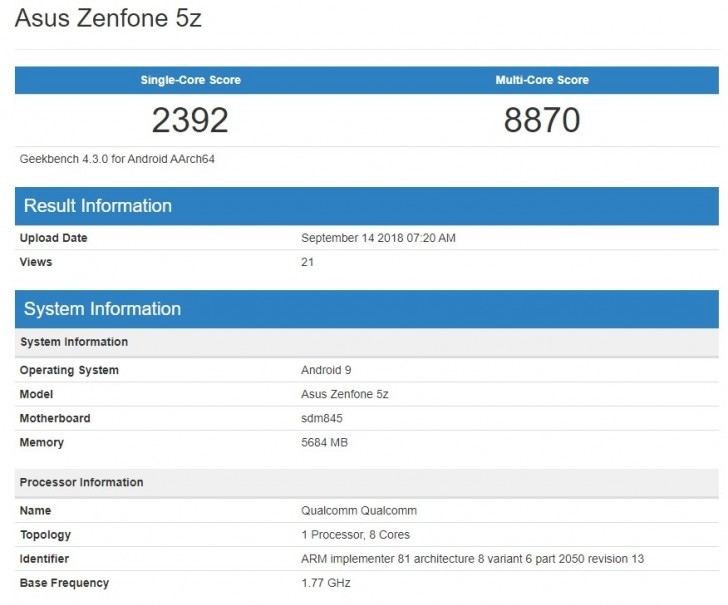Viewport: 728px width, 605px height.
Task: Click the motherboard value sdm845
Action: [x=322, y=418]
